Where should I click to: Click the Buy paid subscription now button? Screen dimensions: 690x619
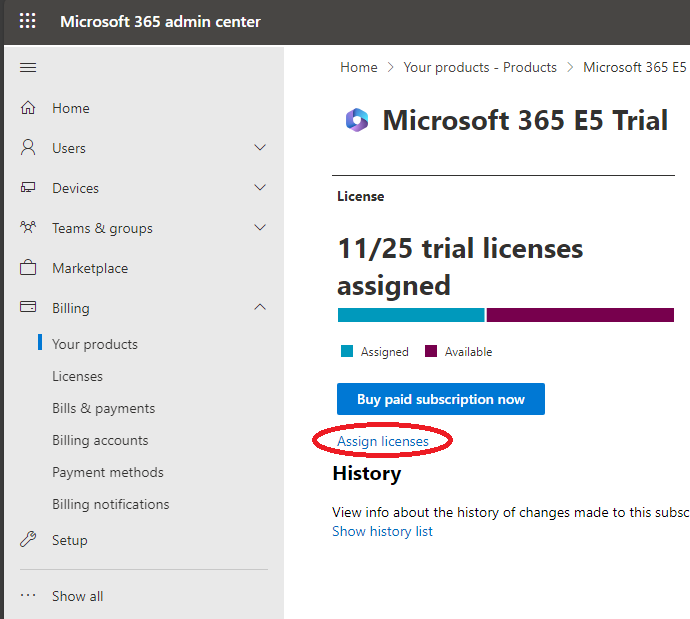pyautogui.click(x=441, y=399)
